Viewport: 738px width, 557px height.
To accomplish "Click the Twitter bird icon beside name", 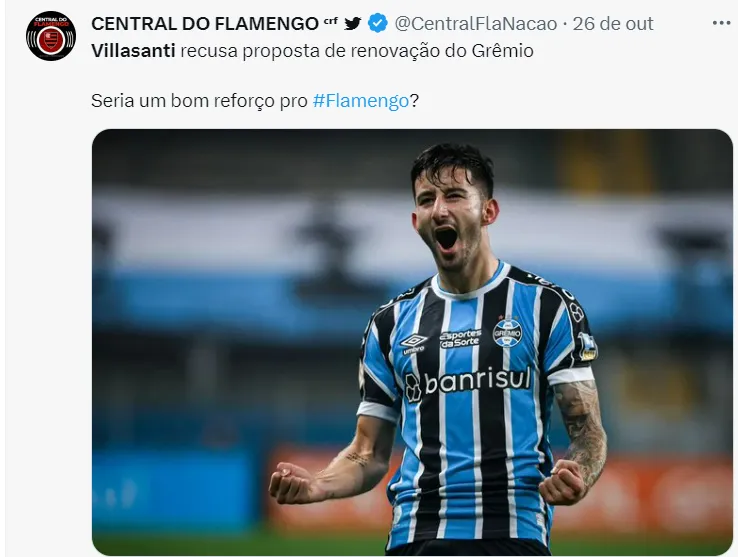I will [353, 23].
